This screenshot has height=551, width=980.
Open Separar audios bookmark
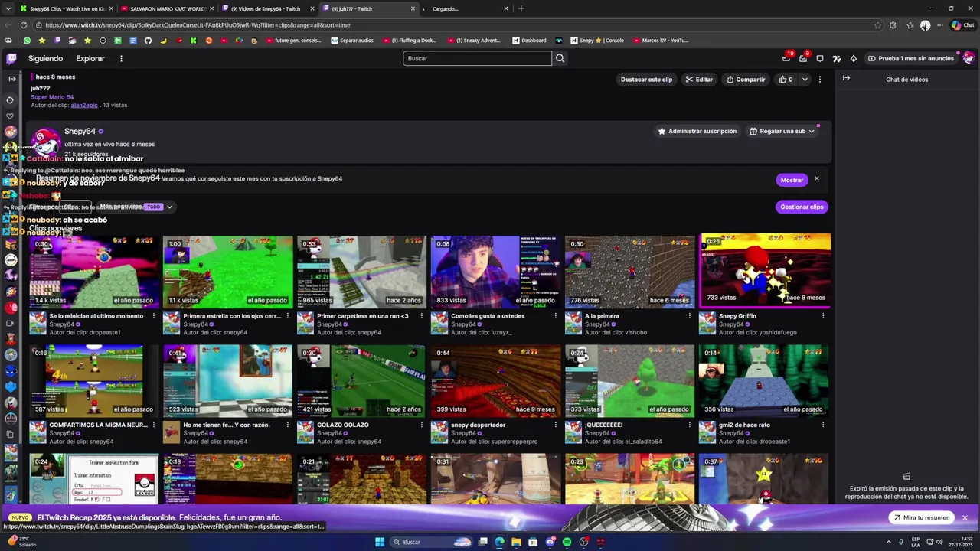[x=352, y=41]
